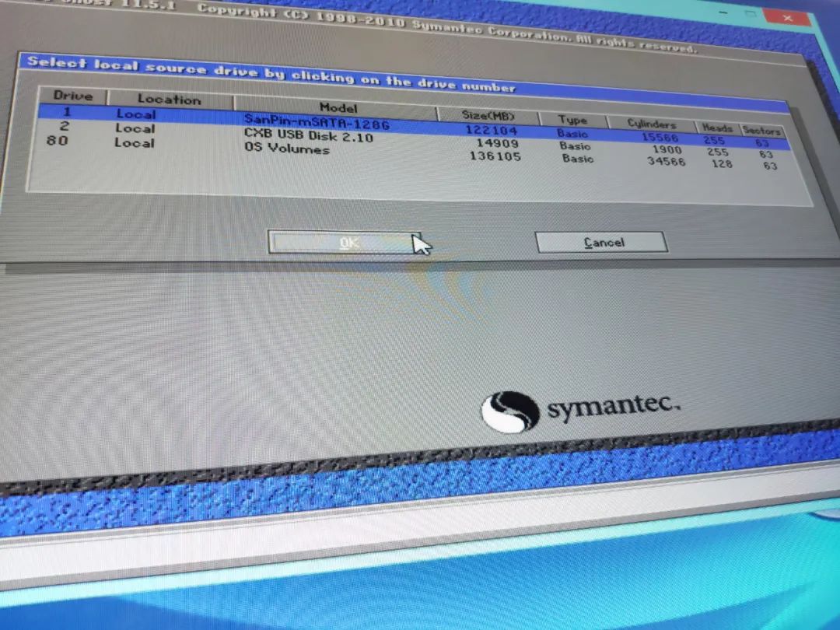Image resolution: width=840 pixels, height=630 pixels.
Task: Click the Drive column header
Action: coord(73,96)
